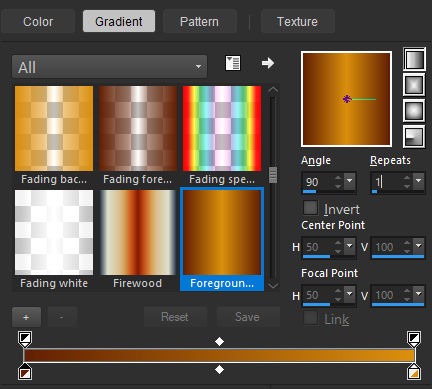The height and width of the screenshot is (389, 432).
Task: Select the Radial gradient style icon
Action: [x=414, y=136]
